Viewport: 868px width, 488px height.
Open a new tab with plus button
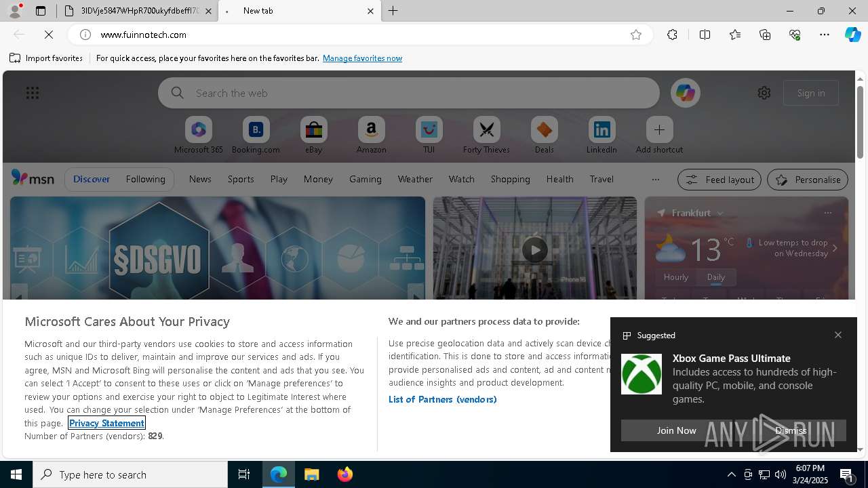click(393, 11)
